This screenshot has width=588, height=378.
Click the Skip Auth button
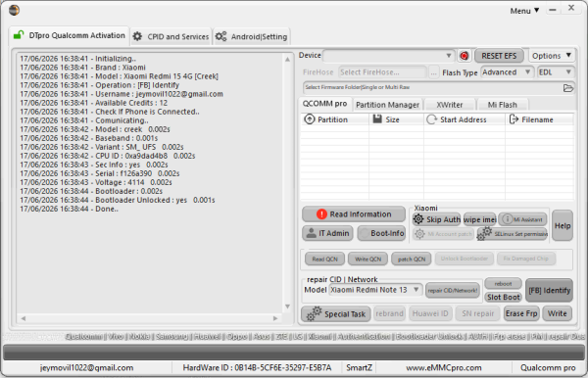click(436, 219)
